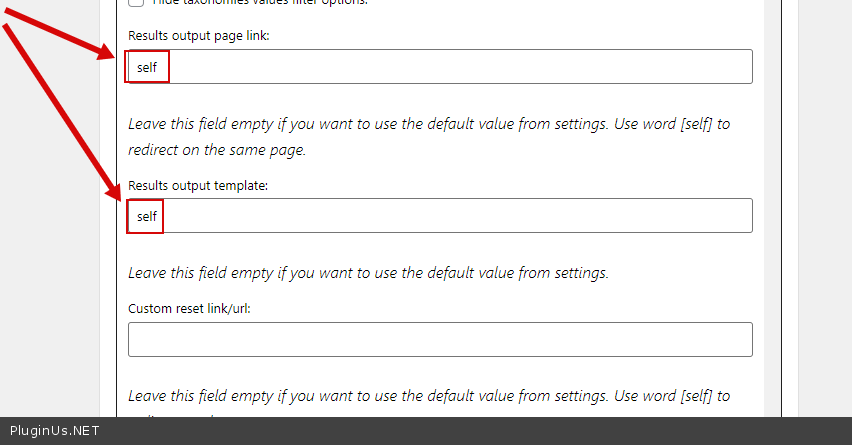
Task: Click the empty Custom reset link/url field
Action: tap(440, 340)
